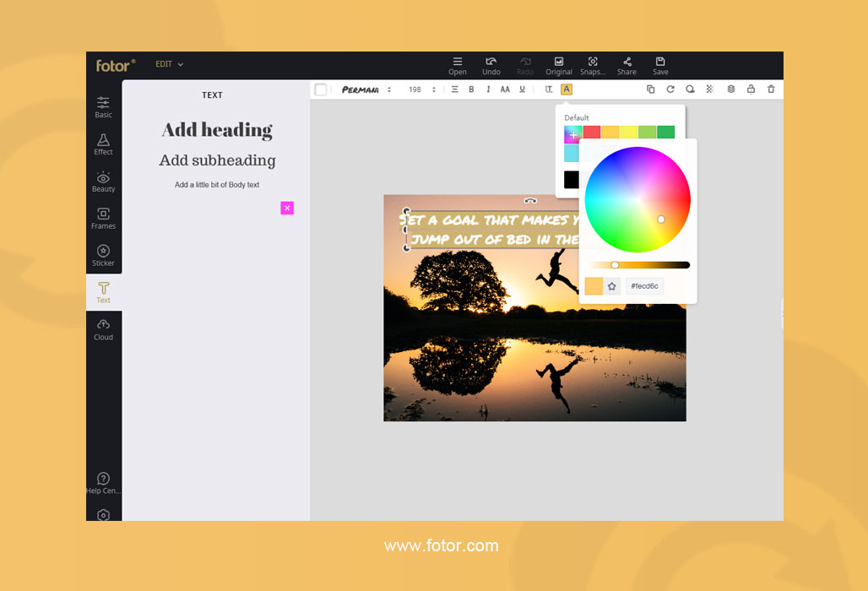Click the font size value 198

pyautogui.click(x=415, y=89)
